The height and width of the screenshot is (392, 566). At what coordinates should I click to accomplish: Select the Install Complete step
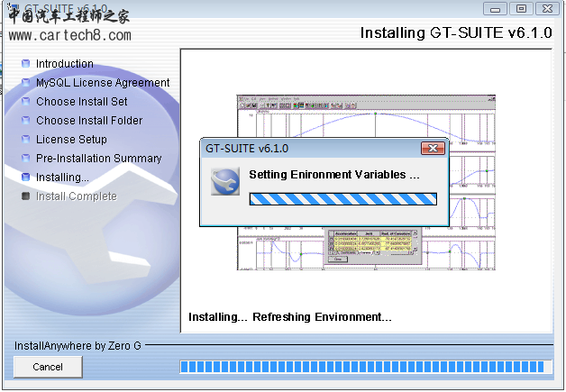77,196
